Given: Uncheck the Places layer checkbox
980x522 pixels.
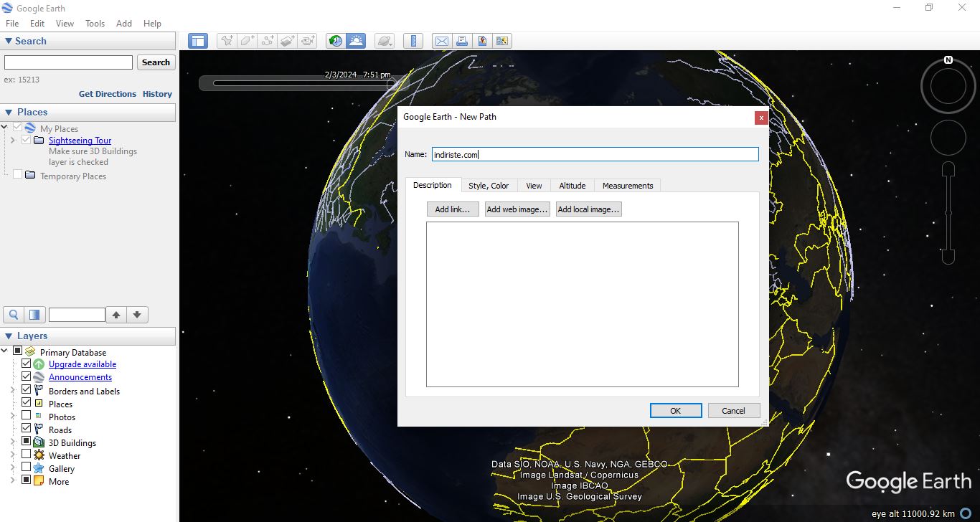Looking at the screenshot, I should (27, 402).
